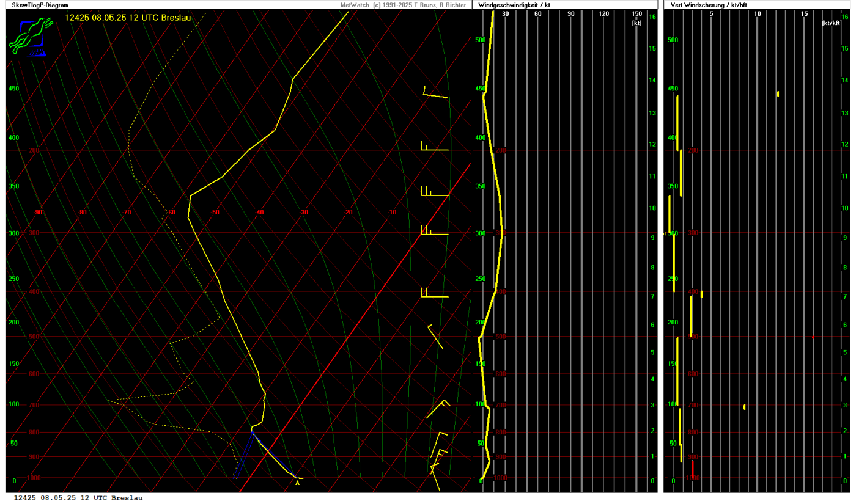The width and height of the screenshot is (856, 504).
Task: Select the wind barb on the 700 hPa line
Action: click(x=438, y=409)
